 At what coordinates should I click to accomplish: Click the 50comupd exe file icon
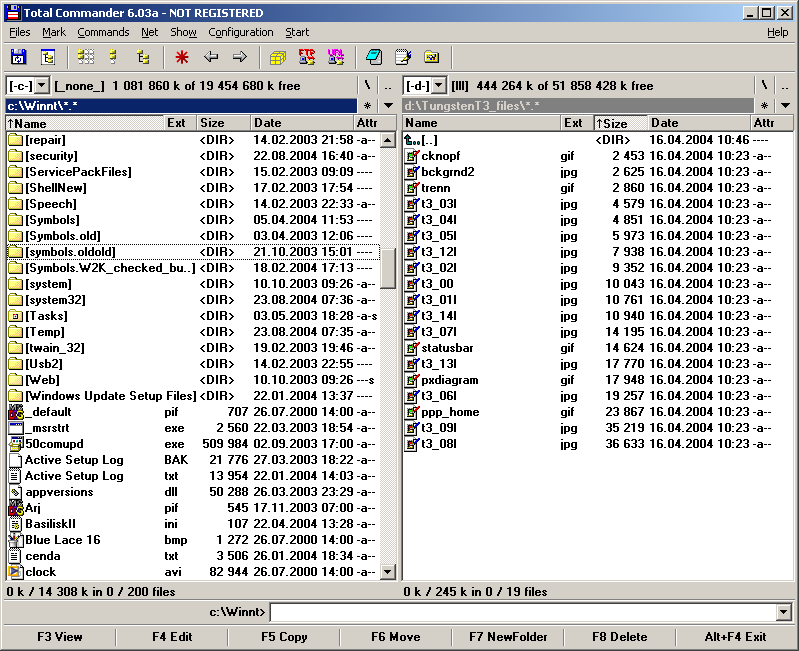click(x=16, y=444)
